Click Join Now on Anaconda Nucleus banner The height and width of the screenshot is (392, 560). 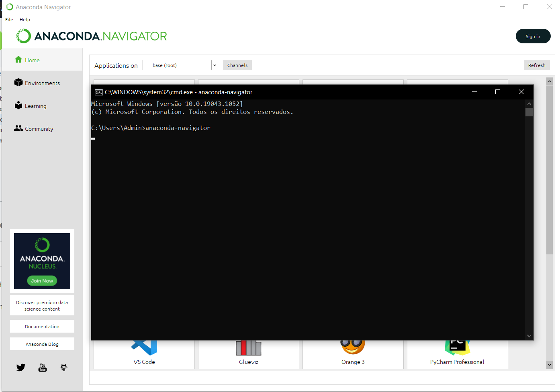click(x=42, y=281)
